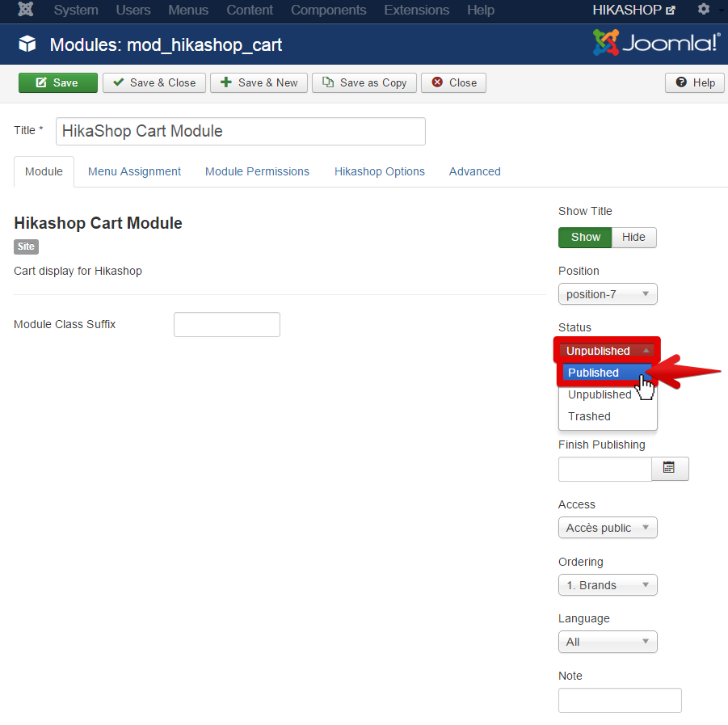Open the settings gear icon menu
The image size is (728, 725).
(704, 9)
